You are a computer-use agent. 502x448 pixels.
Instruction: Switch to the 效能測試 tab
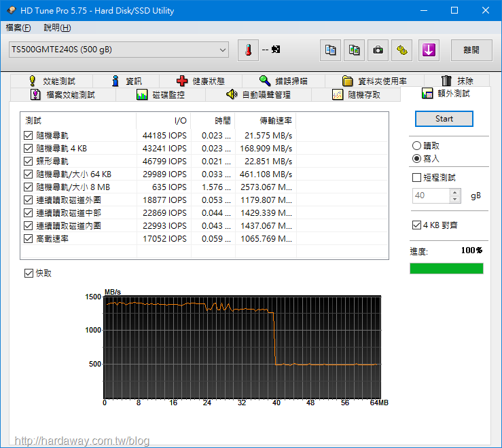tap(52, 81)
